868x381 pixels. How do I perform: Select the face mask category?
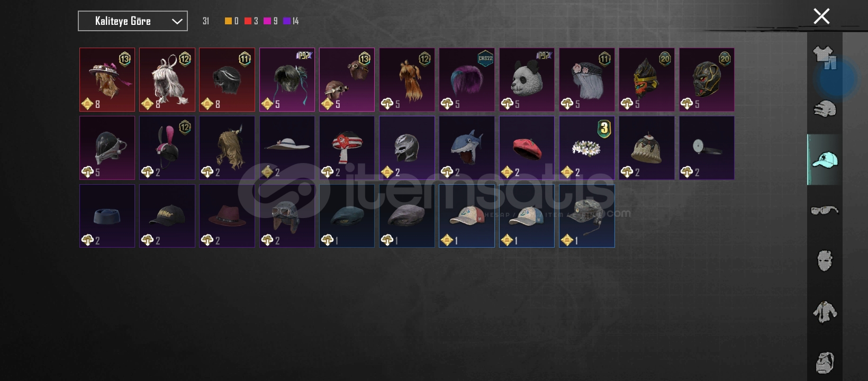click(x=824, y=260)
